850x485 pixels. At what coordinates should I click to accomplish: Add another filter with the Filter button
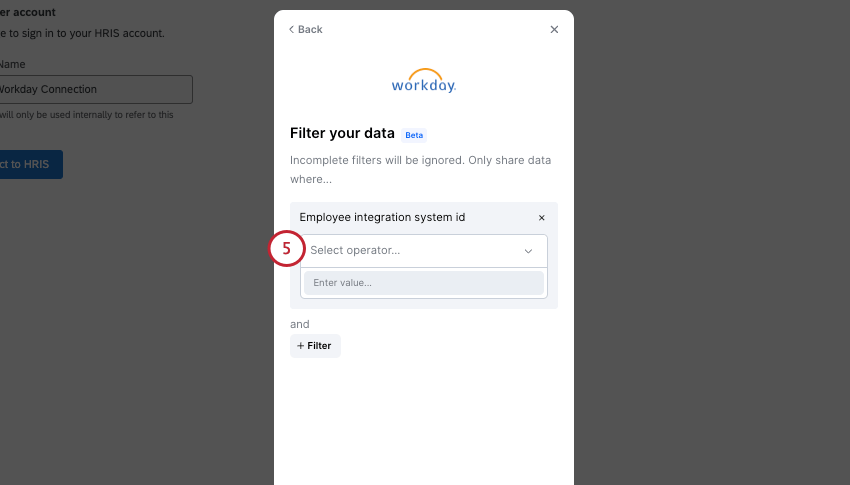click(315, 346)
